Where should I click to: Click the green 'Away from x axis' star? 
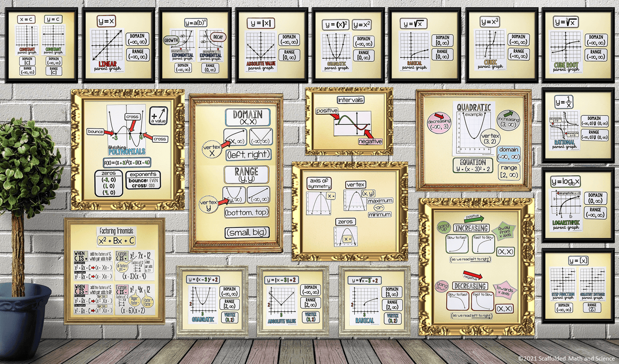click(504, 232)
